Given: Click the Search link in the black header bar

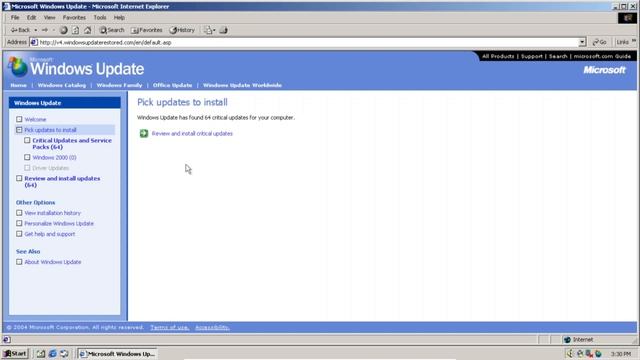Looking at the screenshot, I should pos(558,56).
